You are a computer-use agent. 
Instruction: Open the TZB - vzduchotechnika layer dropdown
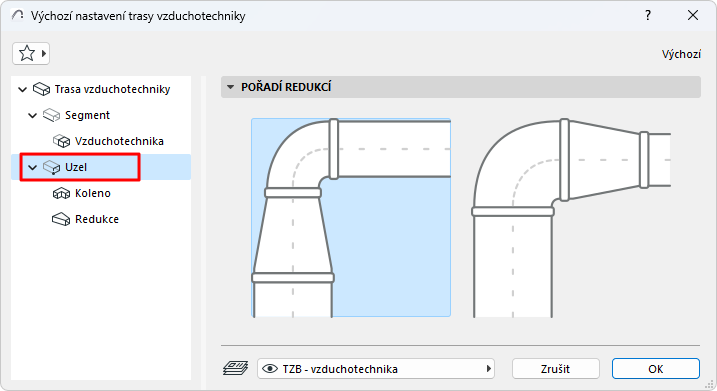pos(376,369)
